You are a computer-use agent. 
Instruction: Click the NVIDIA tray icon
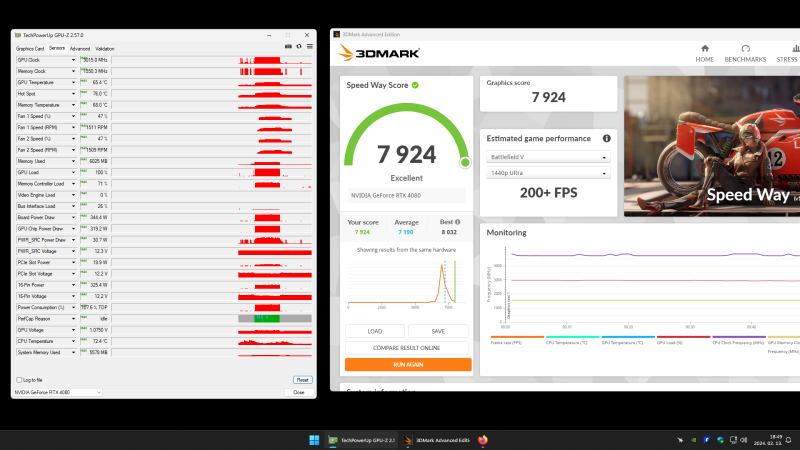click(x=693, y=440)
